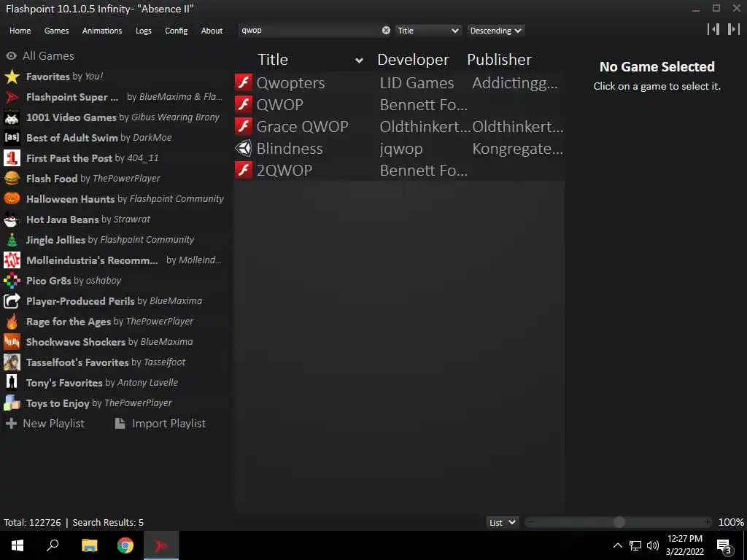Viewport: 747px width, 560px height.
Task: Click the Flashpoint taskbar icon
Action: coord(161,545)
